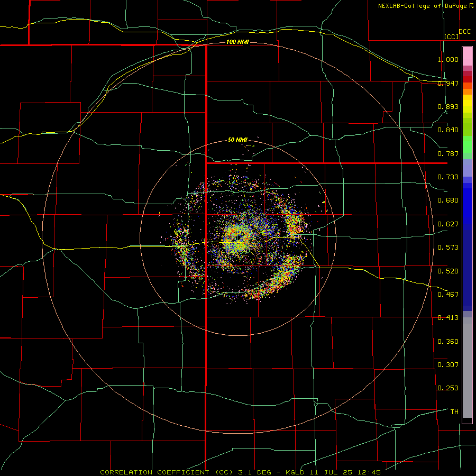476x476 pixels.
Task: Select the 0.787 scale value
Action: point(448,153)
